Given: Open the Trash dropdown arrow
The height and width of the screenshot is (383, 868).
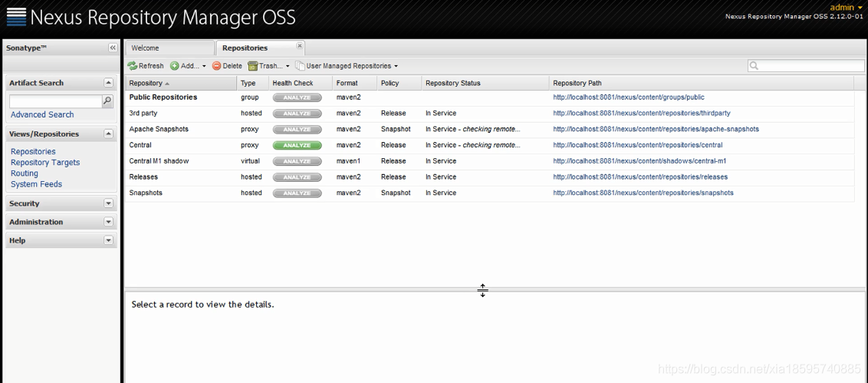Looking at the screenshot, I should coord(288,67).
